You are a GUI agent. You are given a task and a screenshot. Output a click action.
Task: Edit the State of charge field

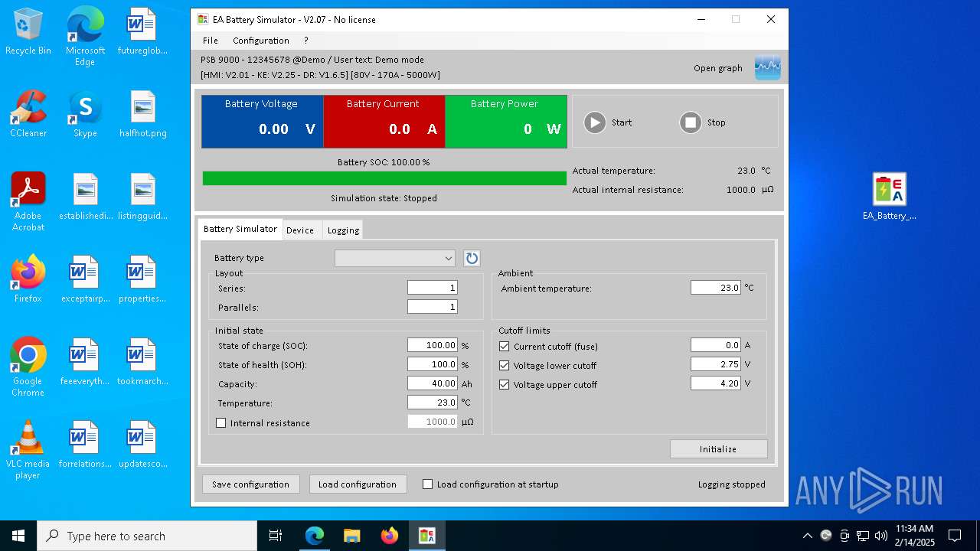click(x=433, y=345)
